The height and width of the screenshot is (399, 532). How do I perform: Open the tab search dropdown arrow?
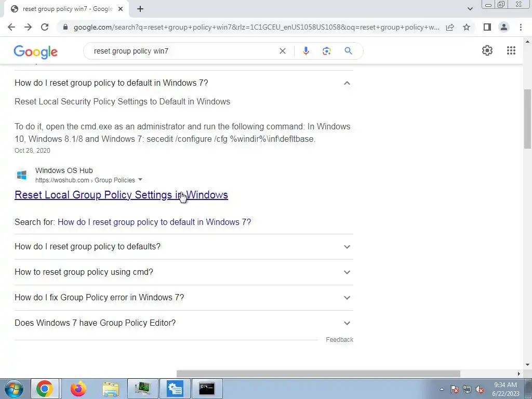pyautogui.click(x=470, y=9)
